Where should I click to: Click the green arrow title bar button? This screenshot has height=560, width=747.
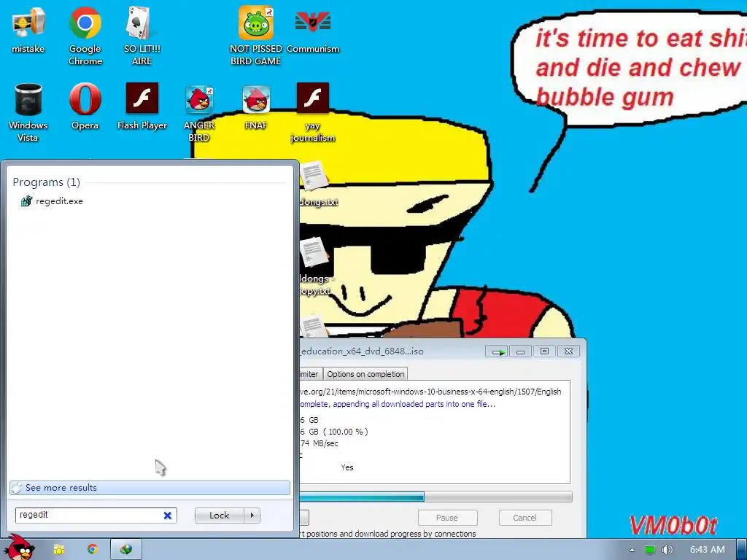pyautogui.click(x=497, y=351)
